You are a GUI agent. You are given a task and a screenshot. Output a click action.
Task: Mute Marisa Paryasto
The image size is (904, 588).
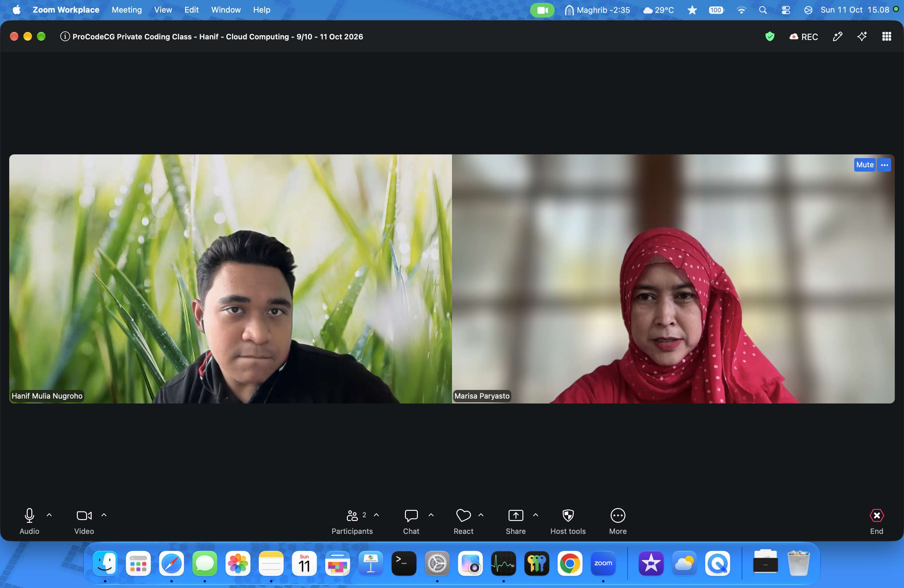point(865,165)
